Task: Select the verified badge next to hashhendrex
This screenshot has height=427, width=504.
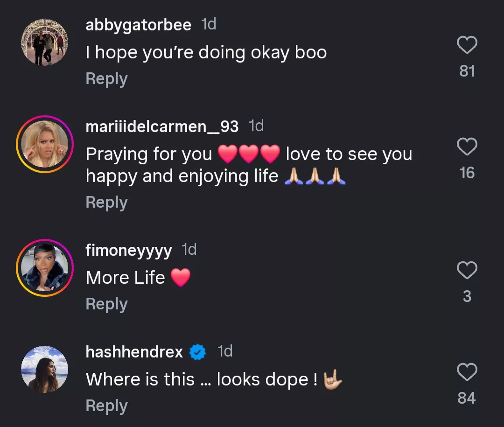Action: pyautogui.click(x=198, y=352)
